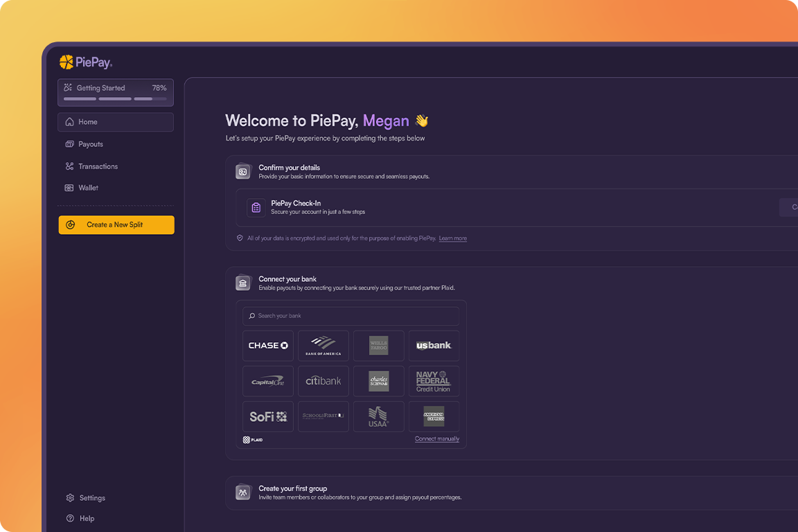This screenshot has width=798, height=532.
Task: Select Bank of America
Action: coord(323,346)
